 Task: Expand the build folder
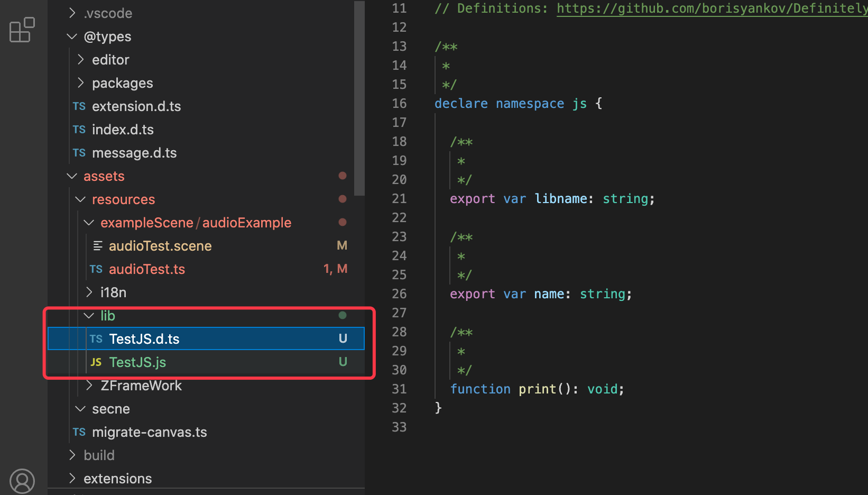tap(72, 455)
